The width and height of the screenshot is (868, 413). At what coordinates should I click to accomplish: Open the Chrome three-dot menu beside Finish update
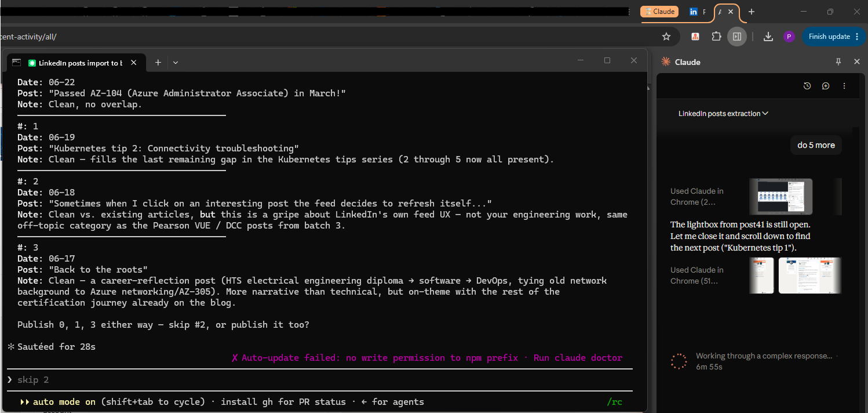click(x=857, y=37)
